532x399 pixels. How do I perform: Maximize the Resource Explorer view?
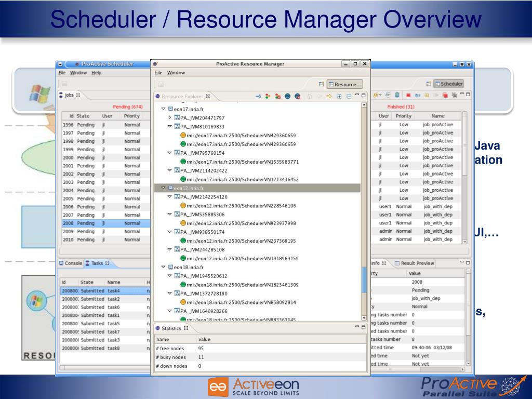(x=364, y=96)
